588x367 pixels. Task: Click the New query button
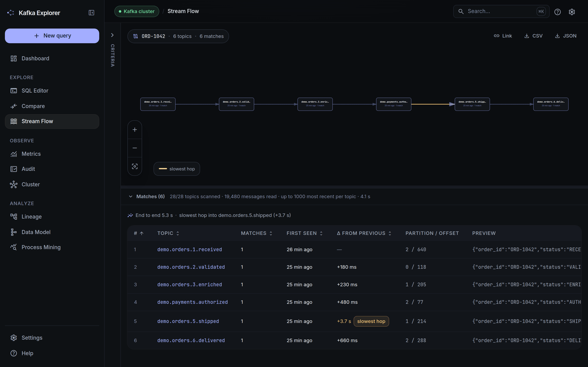point(52,36)
